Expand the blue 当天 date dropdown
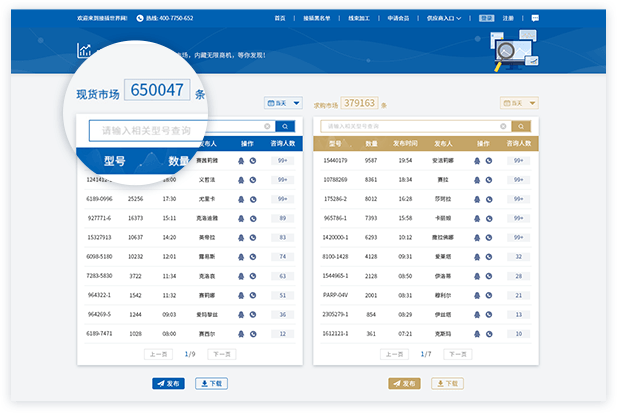Image resolution: width=617 pixels, height=413 pixels. 283,103
